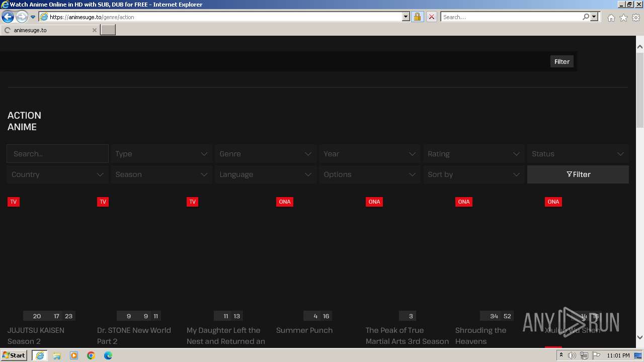Click the browser Forward arrow button
This screenshot has width=644, height=362.
coord(21,17)
